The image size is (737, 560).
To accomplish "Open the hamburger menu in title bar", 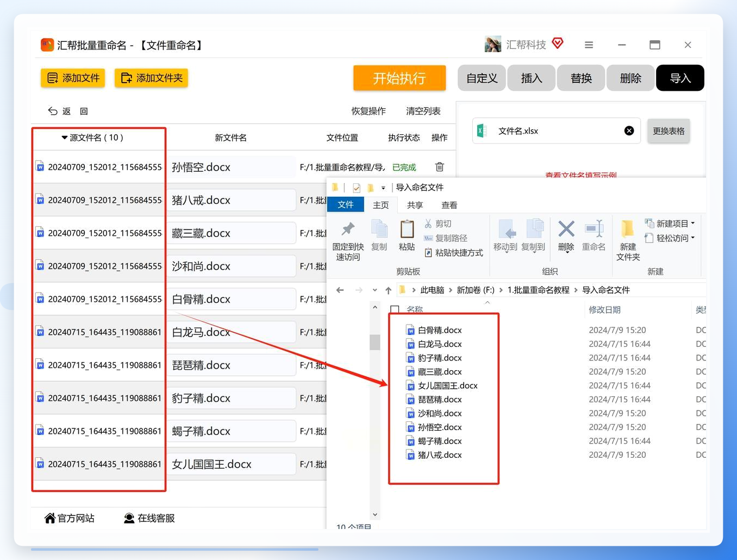I will [x=589, y=45].
